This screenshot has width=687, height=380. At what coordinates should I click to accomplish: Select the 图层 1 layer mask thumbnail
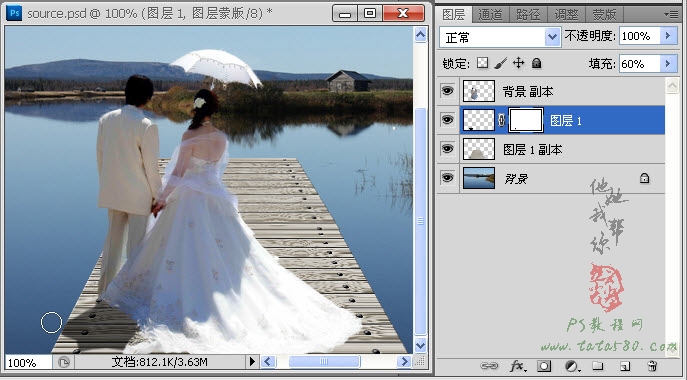pyautogui.click(x=526, y=120)
